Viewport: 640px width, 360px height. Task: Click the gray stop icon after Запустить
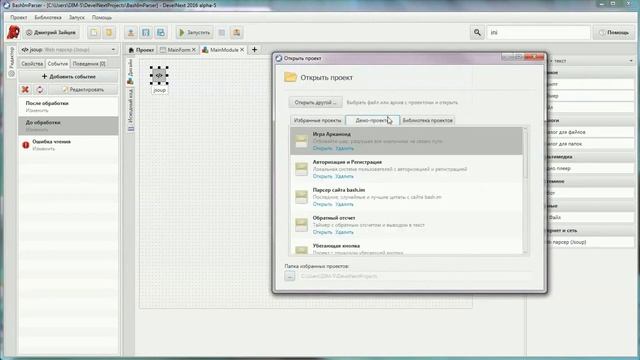[222, 32]
